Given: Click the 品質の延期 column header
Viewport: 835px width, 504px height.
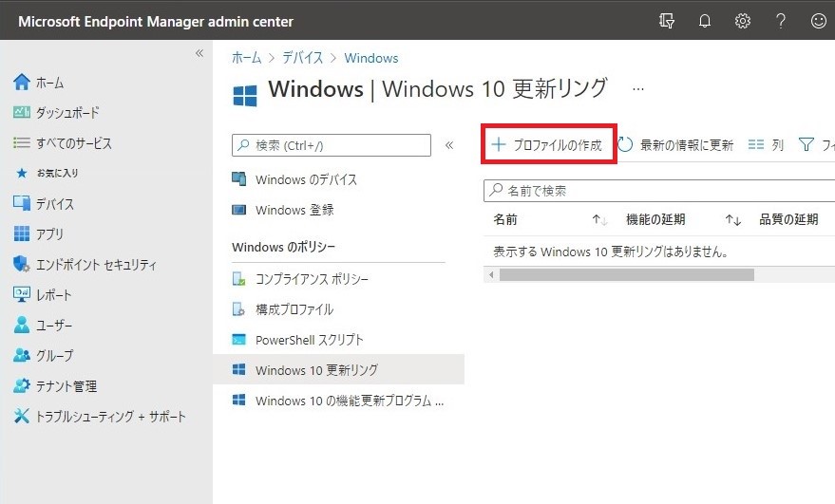Looking at the screenshot, I should click(788, 219).
